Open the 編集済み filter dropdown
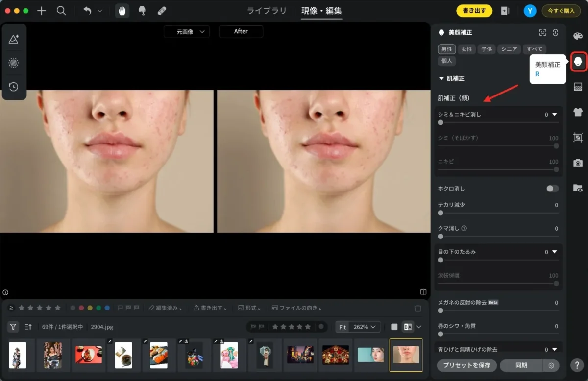588x381 pixels. click(166, 308)
